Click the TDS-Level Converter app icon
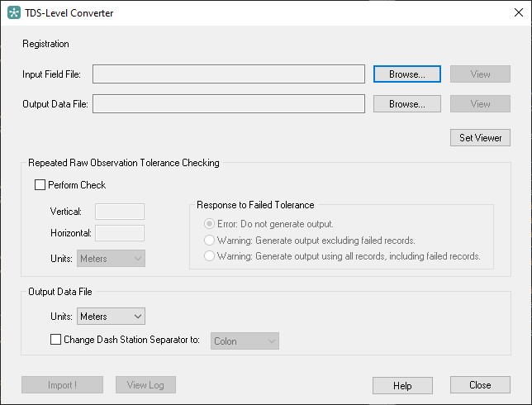532x405 pixels. 14,13
